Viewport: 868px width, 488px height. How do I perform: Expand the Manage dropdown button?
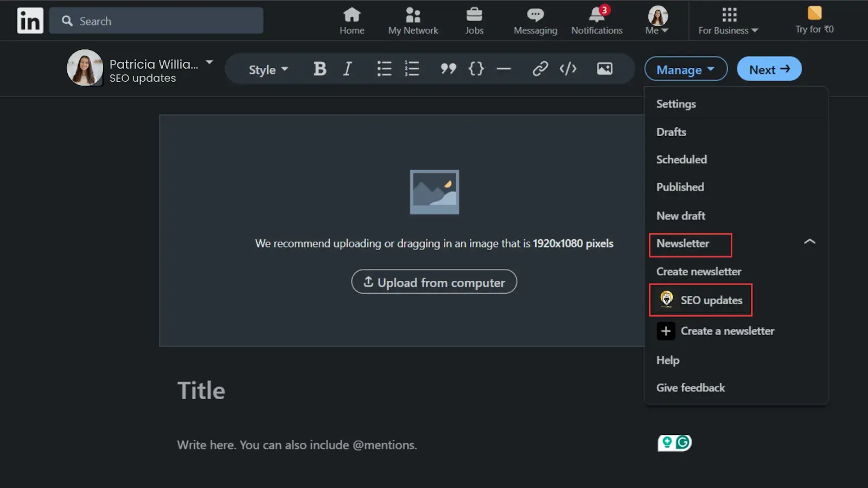(685, 69)
